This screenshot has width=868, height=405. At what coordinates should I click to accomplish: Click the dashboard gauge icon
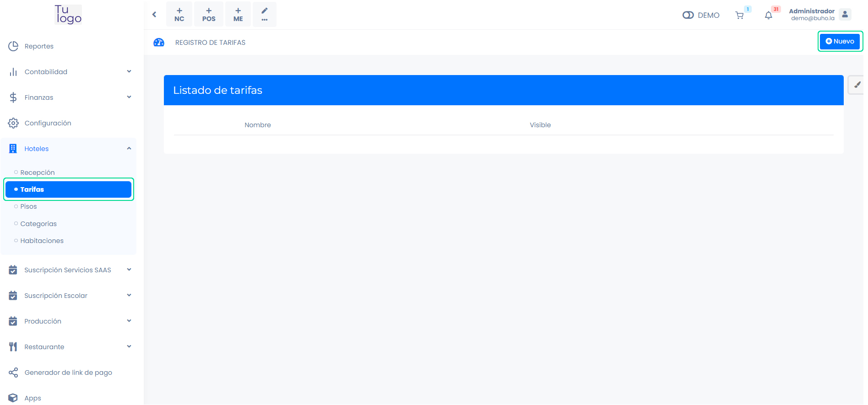point(159,43)
